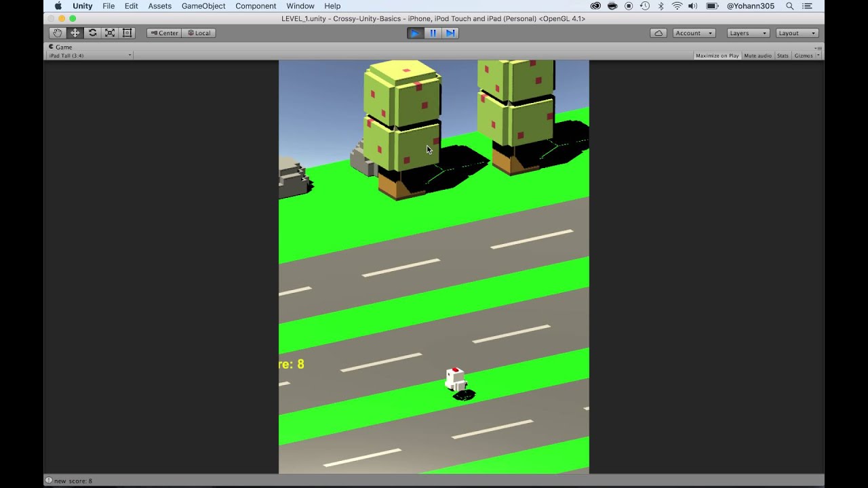Select the Move tool

(75, 33)
